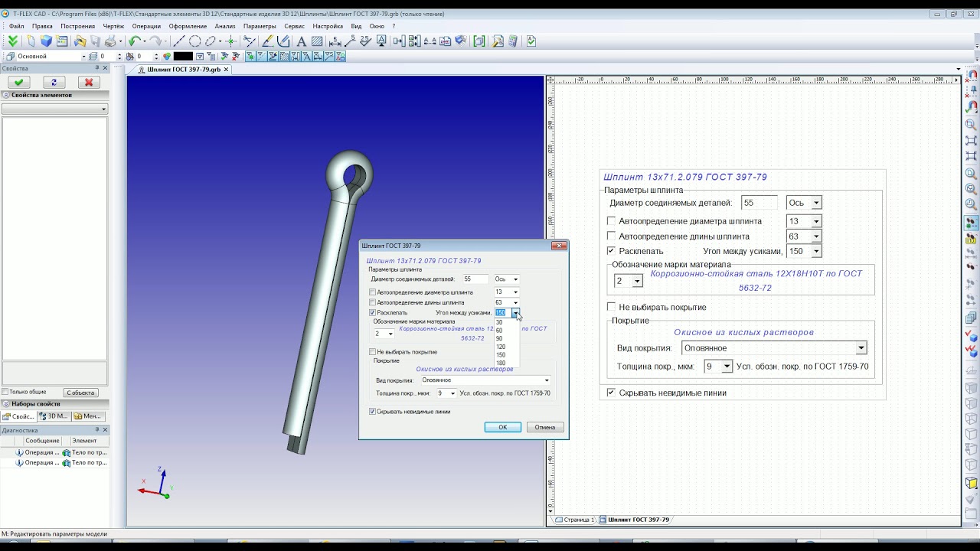Open the Оформление menu
This screenshot has width=980, height=551.
point(188,26)
